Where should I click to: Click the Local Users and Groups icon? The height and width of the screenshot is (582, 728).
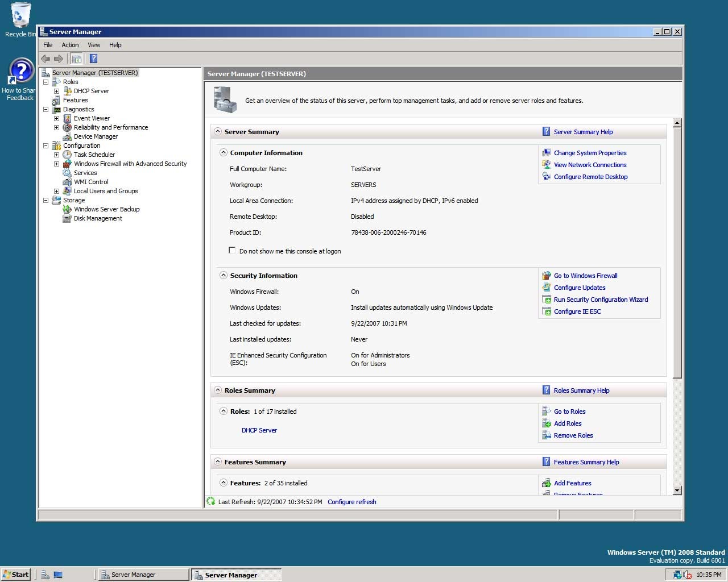[x=67, y=191]
